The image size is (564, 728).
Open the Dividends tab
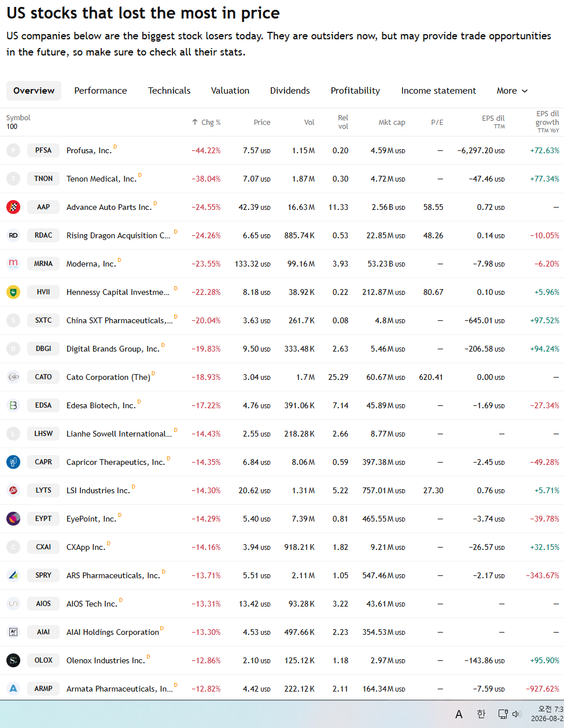tap(290, 91)
